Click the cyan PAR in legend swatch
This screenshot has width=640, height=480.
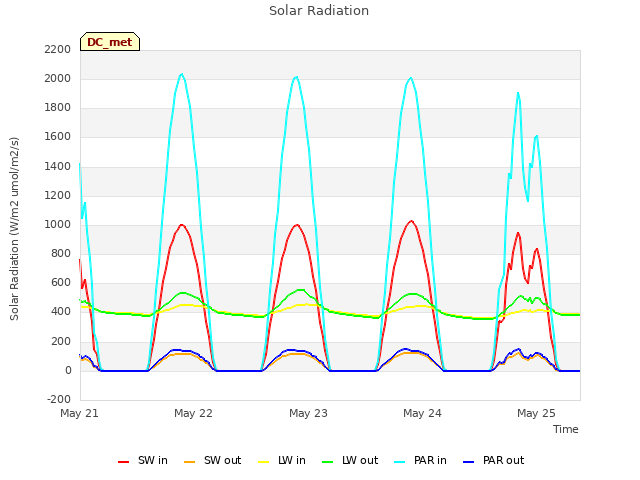point(400,461)
